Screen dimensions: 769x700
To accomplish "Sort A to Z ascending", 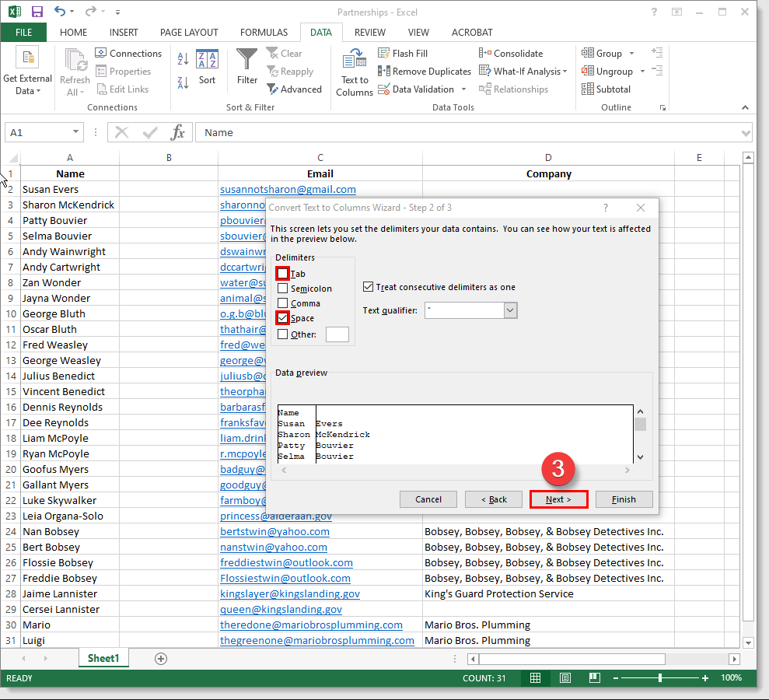I will tap(183, 59).
